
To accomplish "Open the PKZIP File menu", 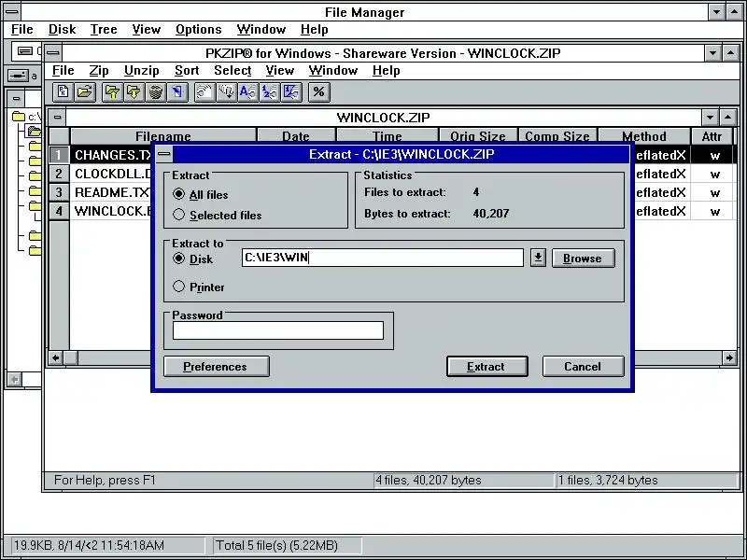I will tap(63, 71).
